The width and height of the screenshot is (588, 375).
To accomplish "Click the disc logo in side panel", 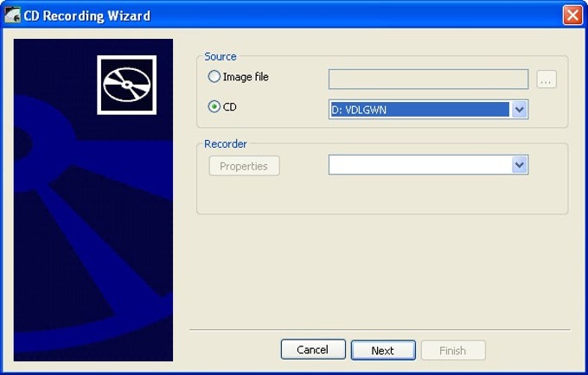I will (127, 85).
